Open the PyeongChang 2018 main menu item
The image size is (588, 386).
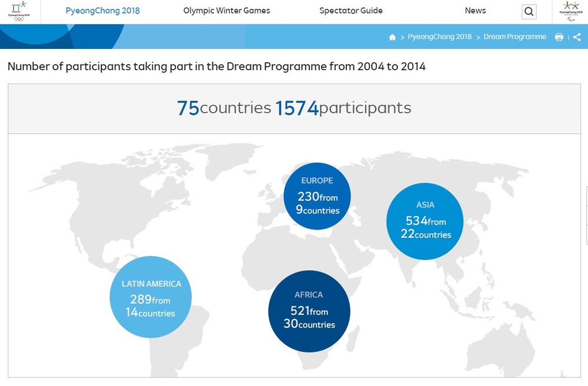[x=102, y=11]
